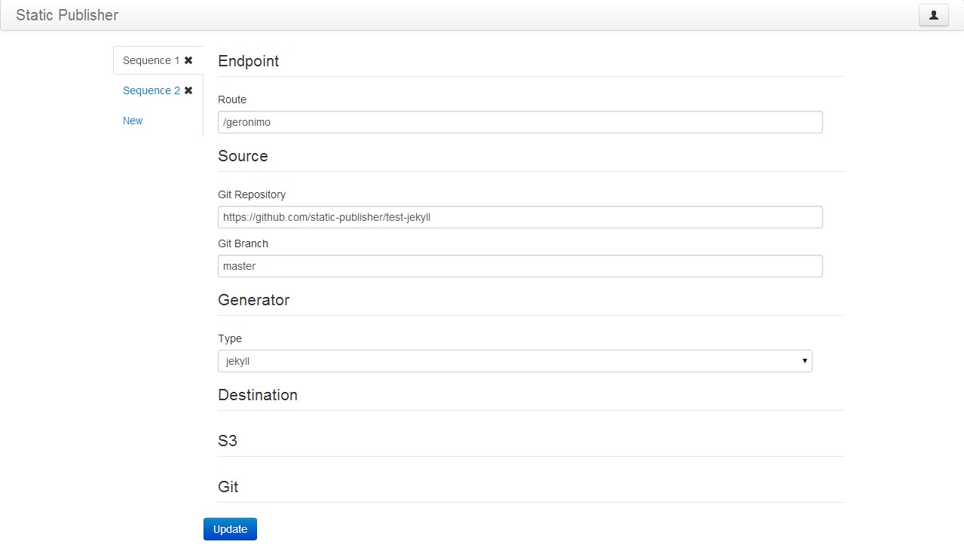Screen dimensions: 964x560
Task: Expand the S3 destination section
Action: point(228,441)
